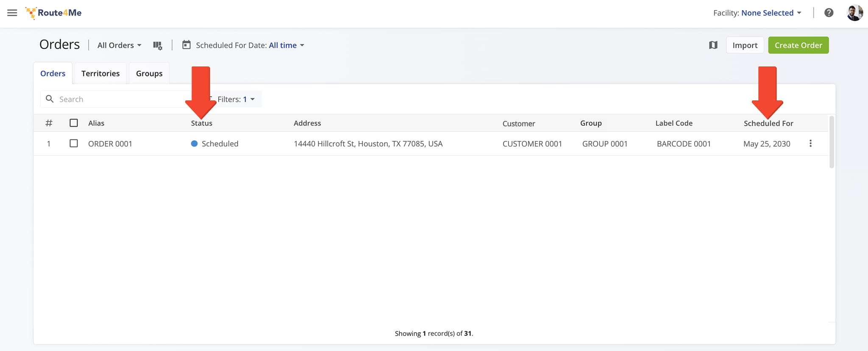
Task: Click the GROUP 0001 cell
Action: [605, 144]
